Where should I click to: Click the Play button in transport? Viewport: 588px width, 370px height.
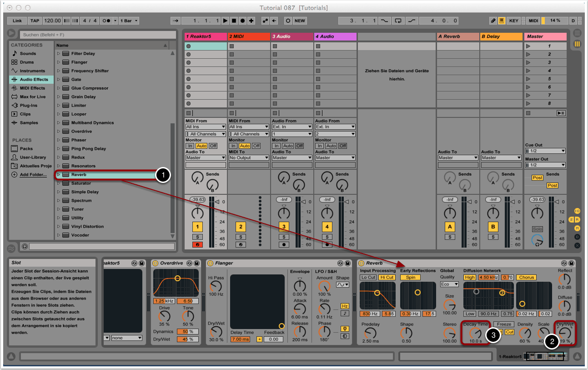pyautogui.click(x=225, y=21)
